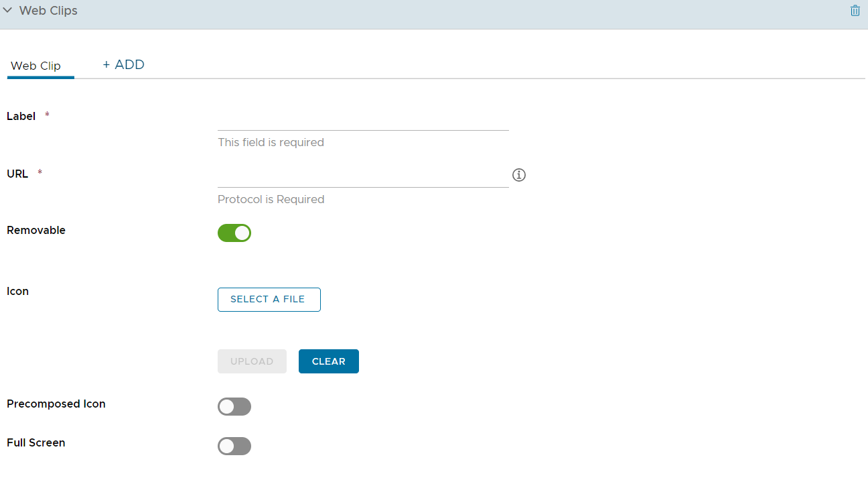
Task: Delete the Web Clips payload via trash icon
Action: point(855,11)
